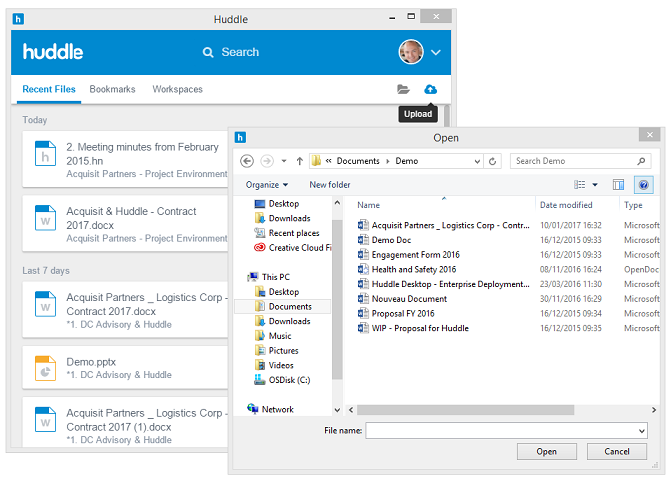Open Acquisit & Huddle - Contract 2017.docx card

tap(125, 224)
